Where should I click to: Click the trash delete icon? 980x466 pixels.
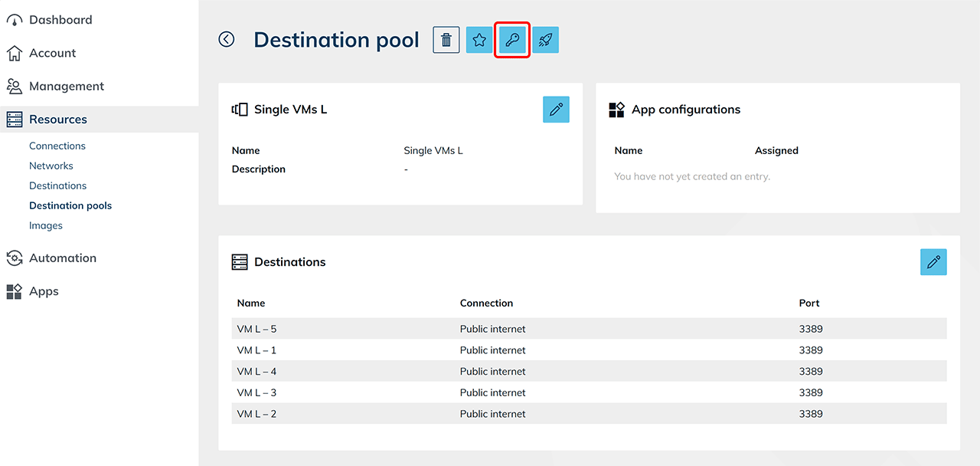tap(446, 40)
